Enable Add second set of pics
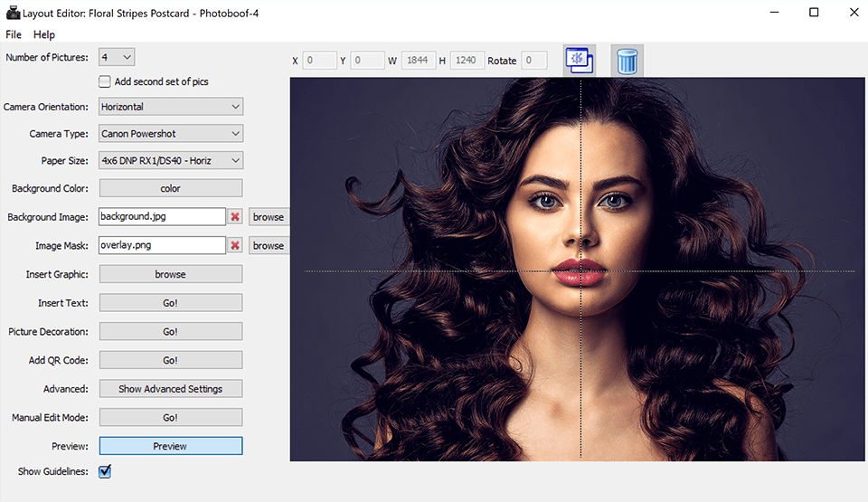The image size is (868, 502). click(x=105, y=81)
